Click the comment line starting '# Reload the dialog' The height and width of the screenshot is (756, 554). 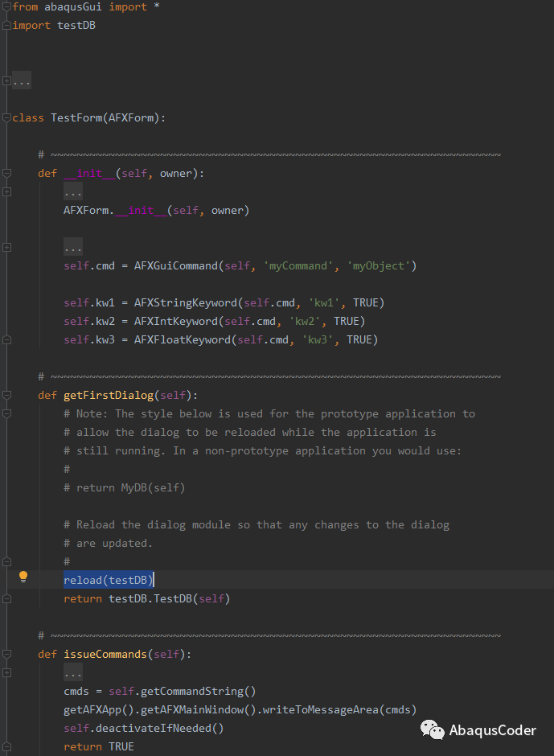pyautogui.click(x=256, y=524)
